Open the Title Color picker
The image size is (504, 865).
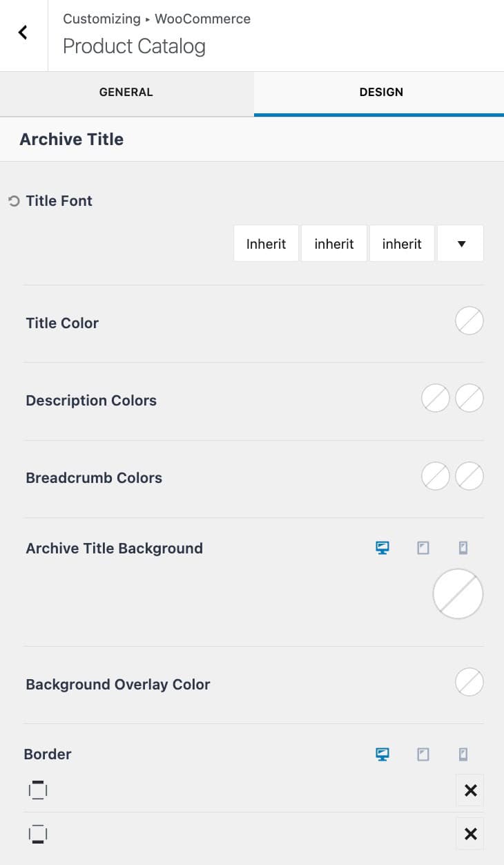(x=469, y=321)
